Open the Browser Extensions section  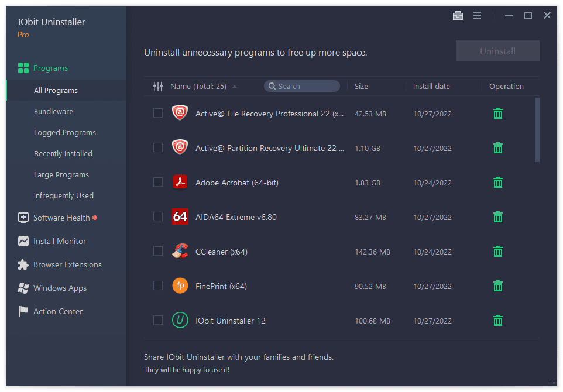(x=67, y=265)
